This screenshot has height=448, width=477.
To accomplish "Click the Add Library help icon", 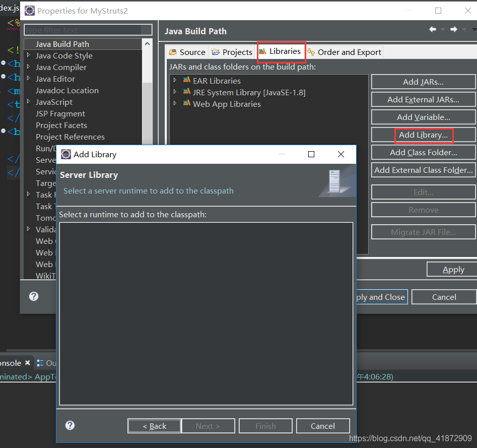I will click(70, 425).
